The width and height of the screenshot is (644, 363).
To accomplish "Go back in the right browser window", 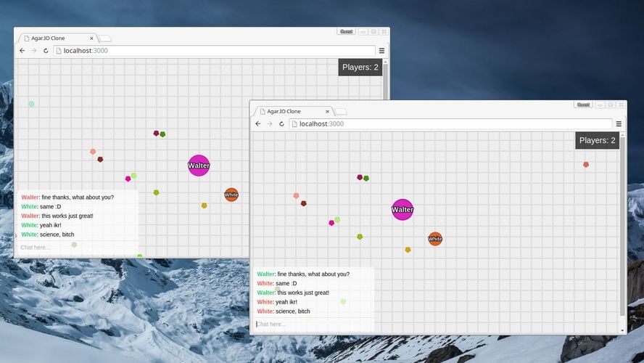I will click(x=258, y=123).
